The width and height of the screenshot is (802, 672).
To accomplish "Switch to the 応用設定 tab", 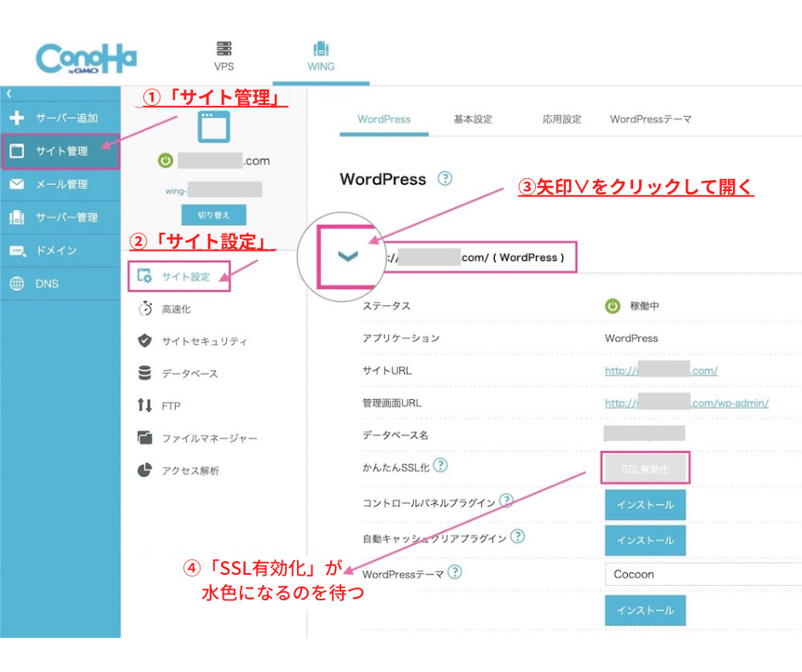I will click(561, 119).
